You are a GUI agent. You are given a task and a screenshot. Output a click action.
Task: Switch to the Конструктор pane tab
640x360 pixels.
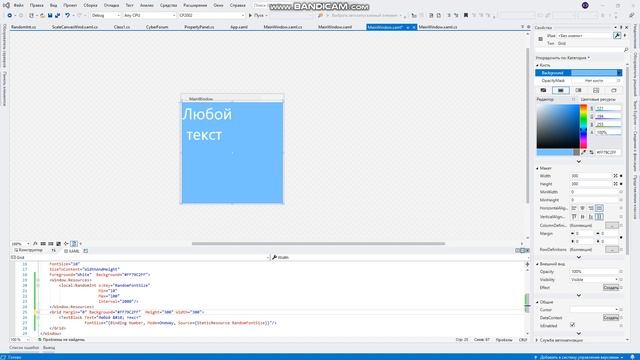(x=29, y=250)
